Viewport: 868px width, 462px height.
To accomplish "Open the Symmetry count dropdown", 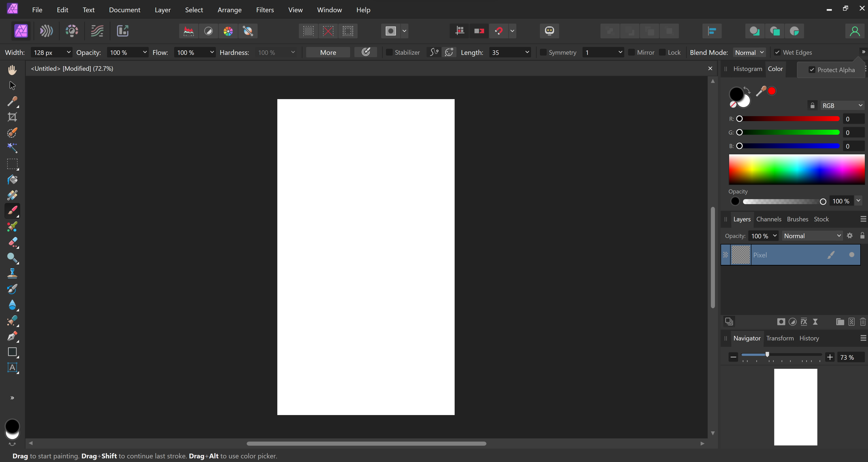I will tap(620, 52).
